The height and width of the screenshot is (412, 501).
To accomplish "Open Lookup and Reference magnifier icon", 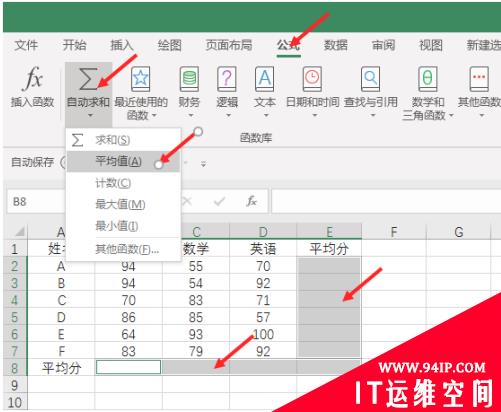I will [x=371, y=79].
